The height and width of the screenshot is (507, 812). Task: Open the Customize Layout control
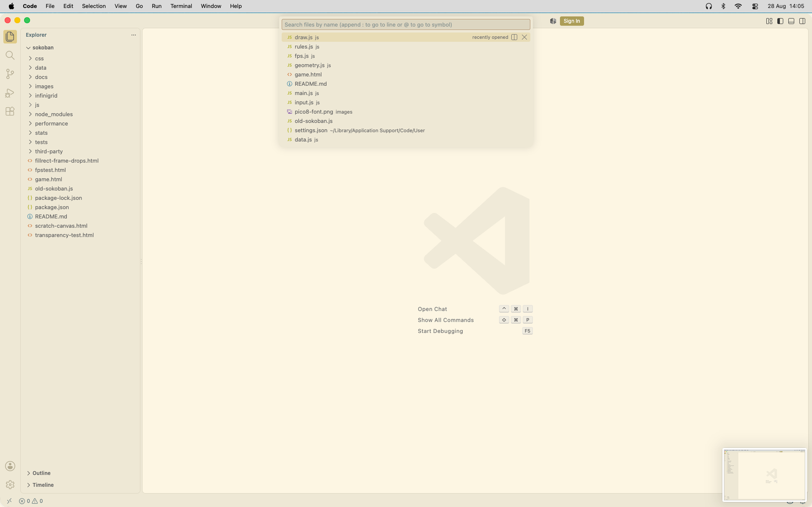coord(769,21)
